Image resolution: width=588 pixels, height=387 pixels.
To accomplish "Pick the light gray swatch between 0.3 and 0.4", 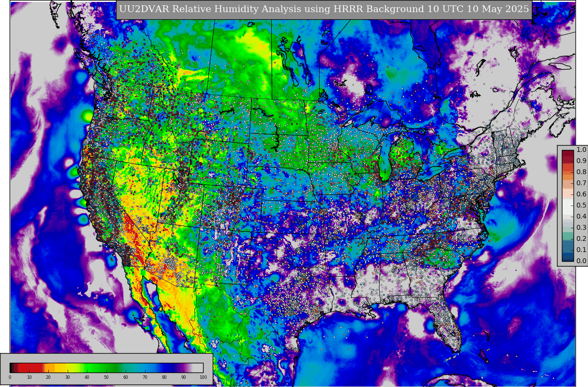I will pyautogui.click(x=568, y=222).
